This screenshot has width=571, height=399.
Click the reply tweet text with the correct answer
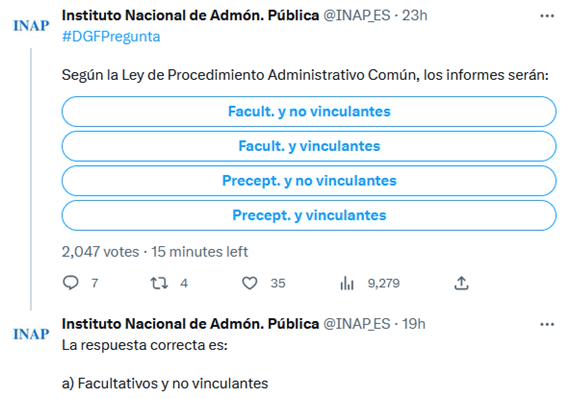[165, 364]
